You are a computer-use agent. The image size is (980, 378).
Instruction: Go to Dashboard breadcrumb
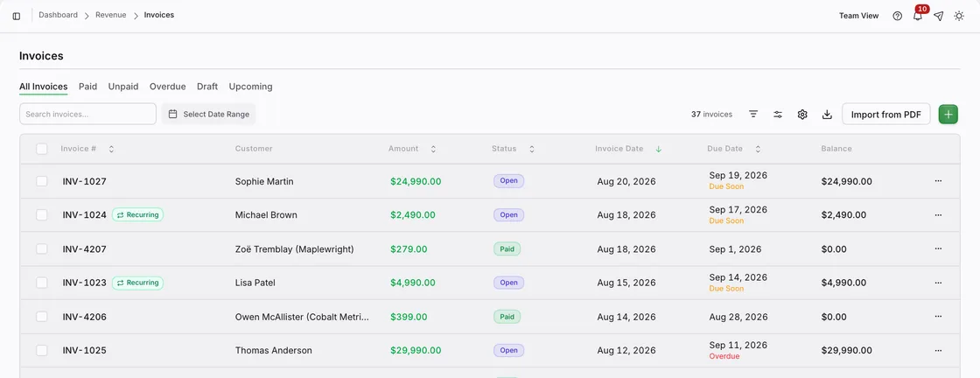coord(58,15)
